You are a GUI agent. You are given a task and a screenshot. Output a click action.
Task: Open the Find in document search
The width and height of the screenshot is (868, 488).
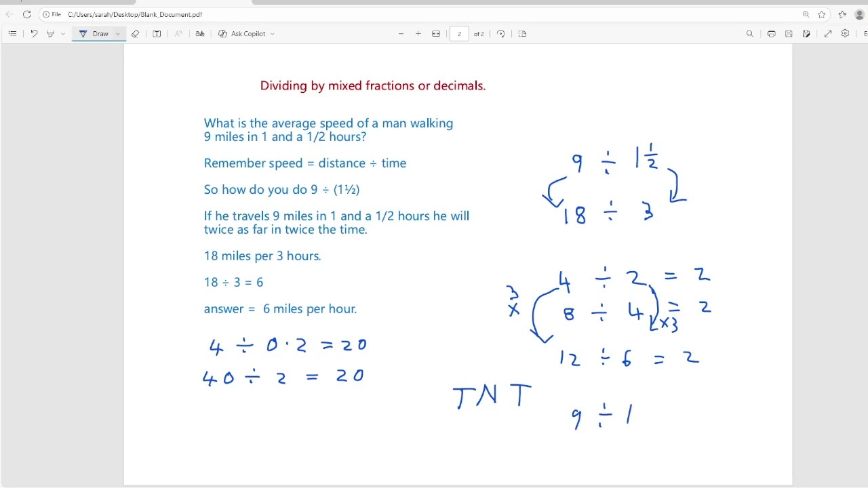point(750,33)
